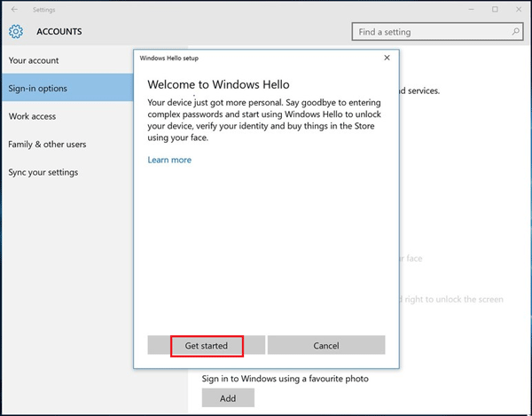Click the ACCOUNTS title text
Image resolution: width=532 pixels, height=416 pixels.
(59, 32)
